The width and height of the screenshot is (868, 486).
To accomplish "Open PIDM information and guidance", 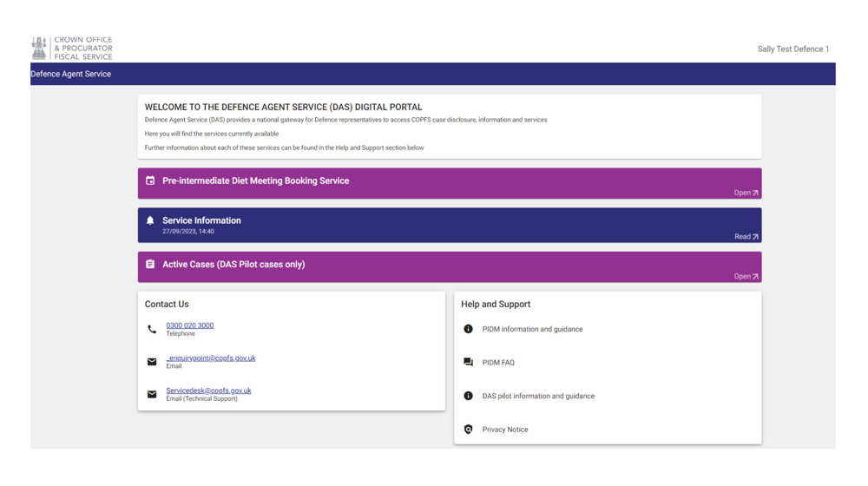I will pos(532,329).
